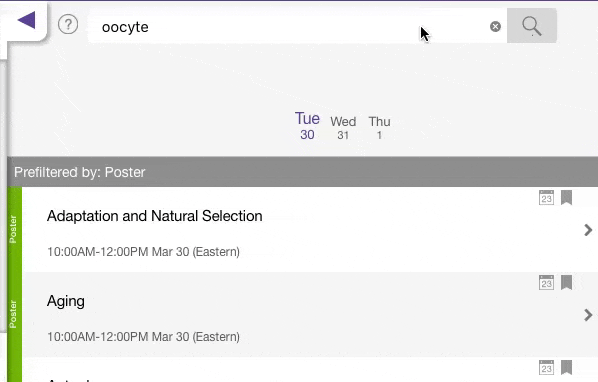Open Adaptation and Natural Selection chevron
The image size is (598, 382).
point(588,230)
